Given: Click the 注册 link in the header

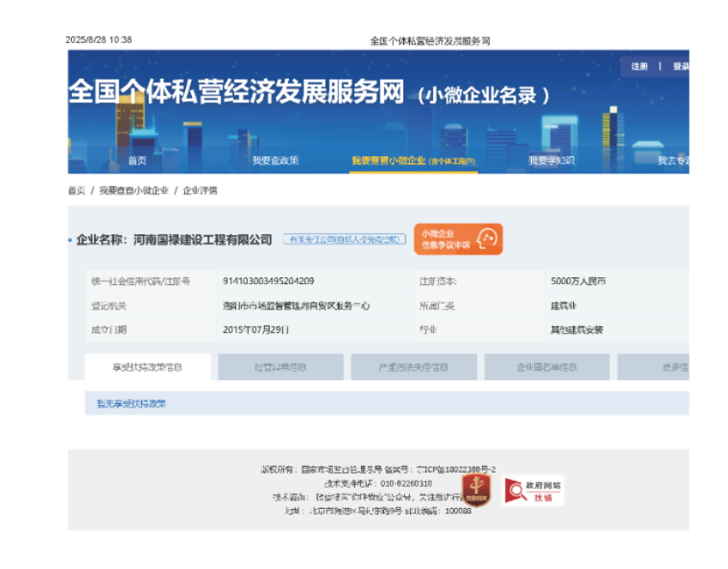Looking at the screenshot, I should pyautogui.click(x=639, y=67).
